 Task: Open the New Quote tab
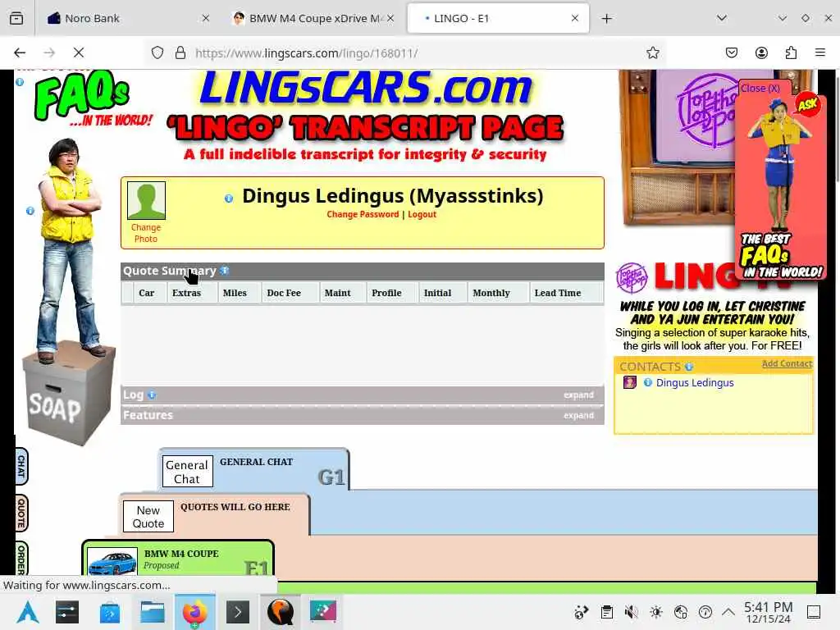click(x=214, y=515)
